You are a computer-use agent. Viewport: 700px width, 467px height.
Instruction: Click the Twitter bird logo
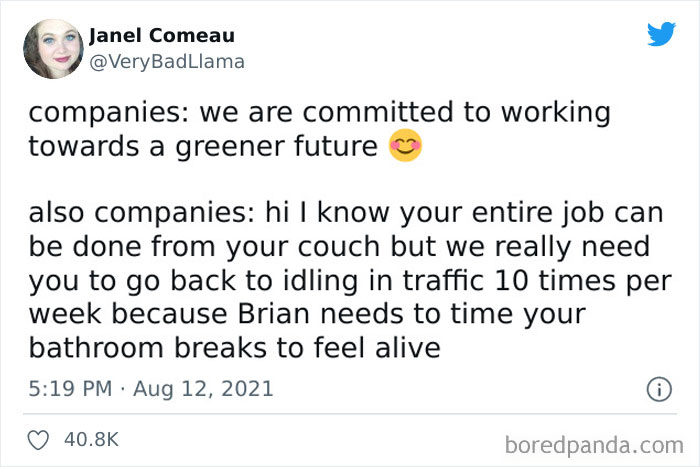point(661,35)
